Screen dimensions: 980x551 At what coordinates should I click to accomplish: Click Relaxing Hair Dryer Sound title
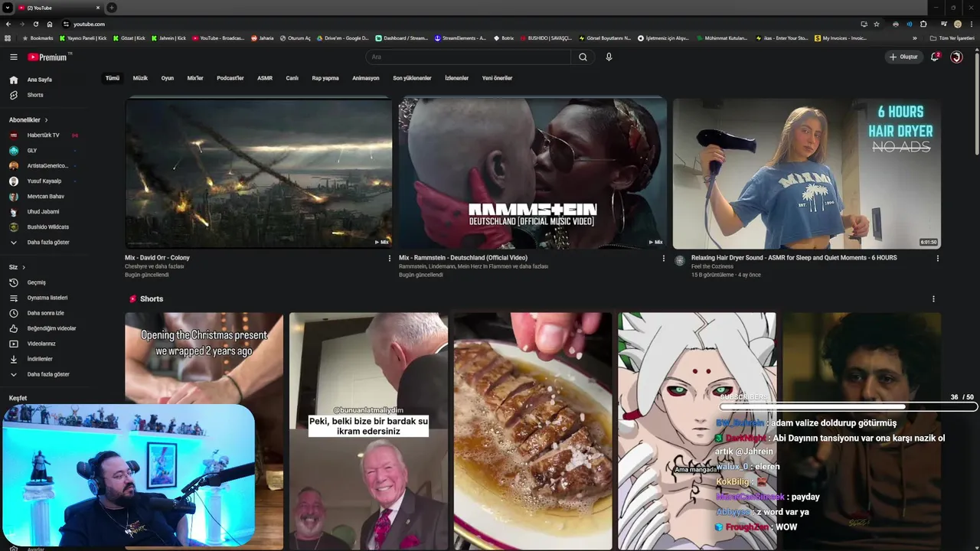[794, 258]
